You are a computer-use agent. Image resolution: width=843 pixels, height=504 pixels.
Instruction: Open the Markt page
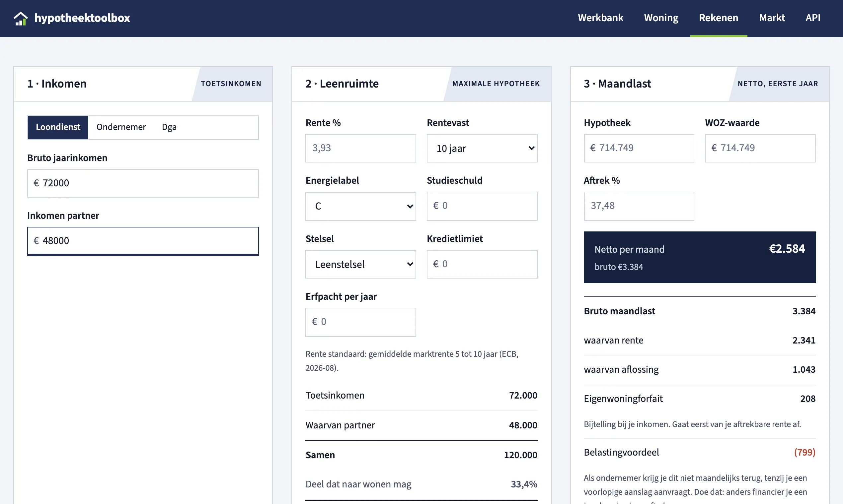772,18
